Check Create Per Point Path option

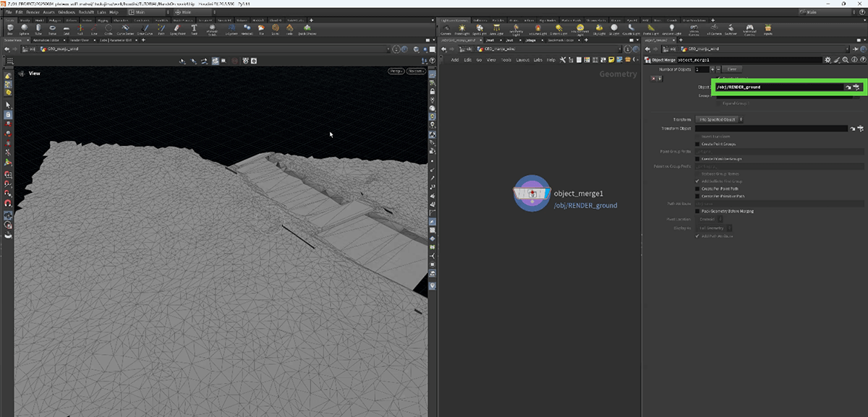(x=697, y=189)
